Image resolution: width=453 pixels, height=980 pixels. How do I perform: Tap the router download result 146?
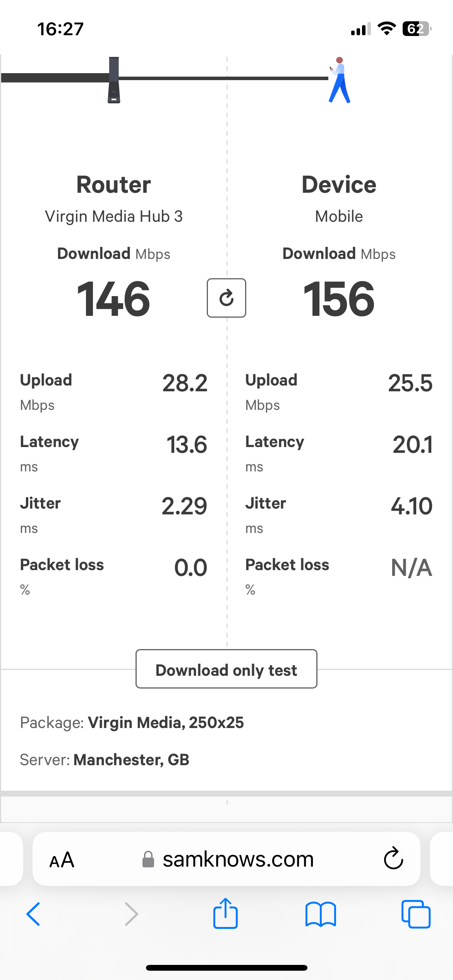tap(113, 299)
